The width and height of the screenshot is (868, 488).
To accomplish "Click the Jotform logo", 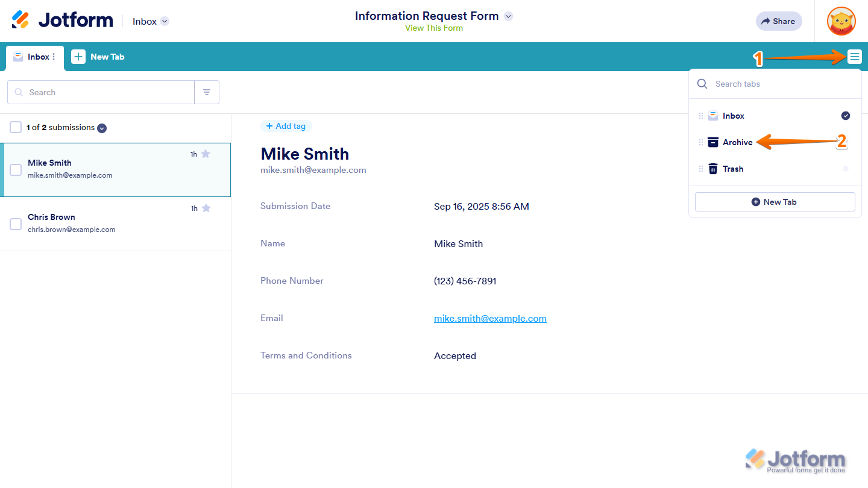I will point(63,20).
